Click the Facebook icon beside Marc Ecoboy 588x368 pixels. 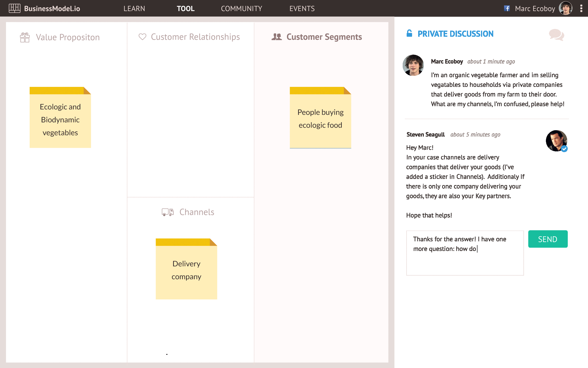pyautogui.click(x=507, y=8)
